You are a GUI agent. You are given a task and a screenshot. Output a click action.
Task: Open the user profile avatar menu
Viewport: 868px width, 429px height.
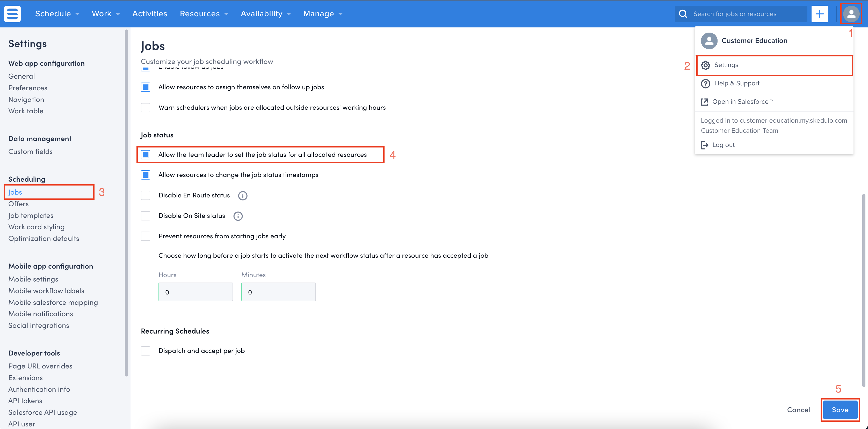(x=851, y=14)
